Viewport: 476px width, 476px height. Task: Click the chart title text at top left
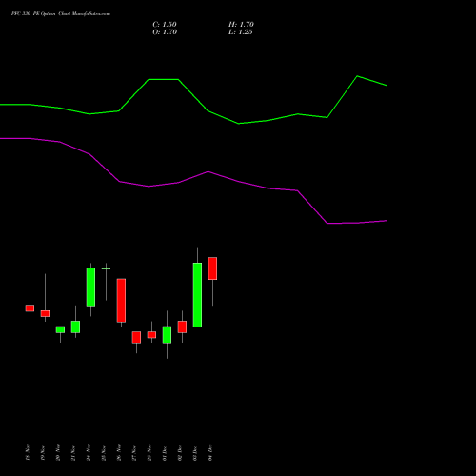(61, 14)
